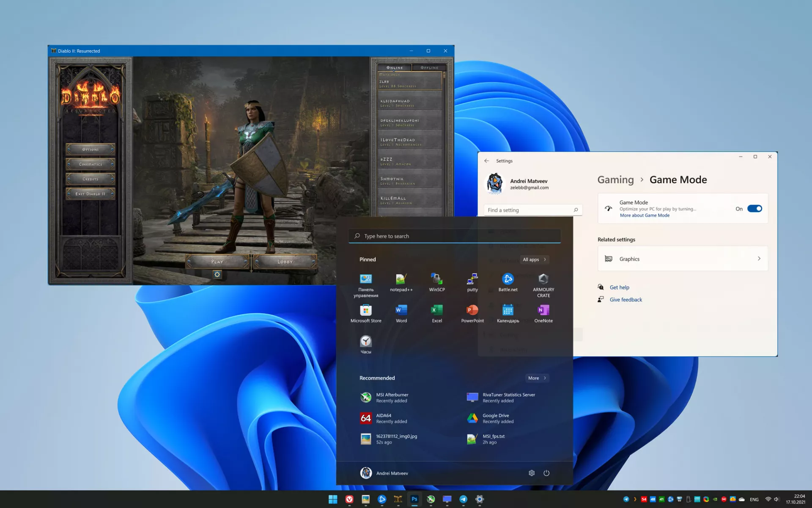Open Microsoft Store pinned app
This screenshot has width=812, height=508.
click(366, 314)
